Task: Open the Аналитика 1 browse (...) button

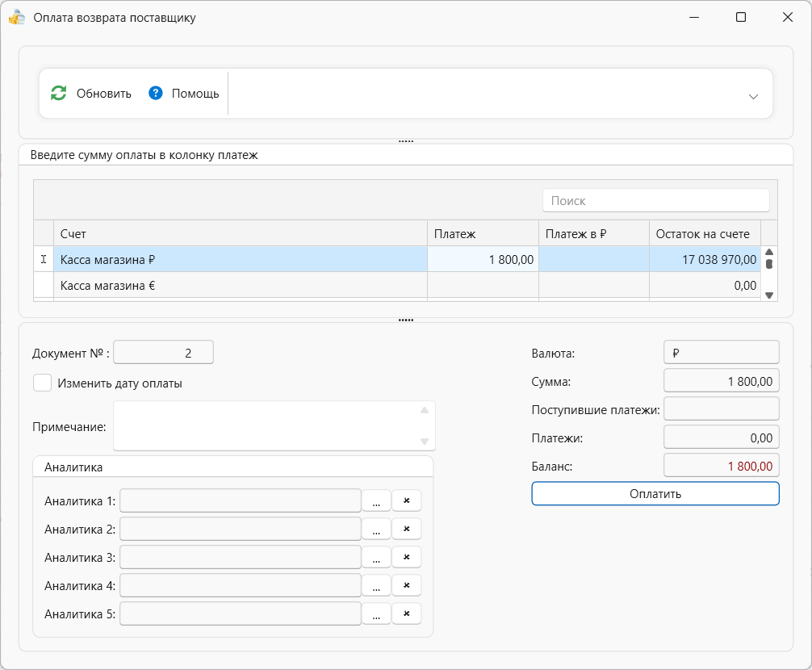Action: [376, 500]
